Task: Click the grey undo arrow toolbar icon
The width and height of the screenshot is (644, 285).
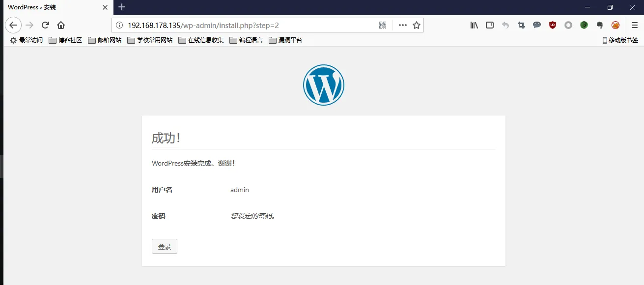Action: coord(505,25)
